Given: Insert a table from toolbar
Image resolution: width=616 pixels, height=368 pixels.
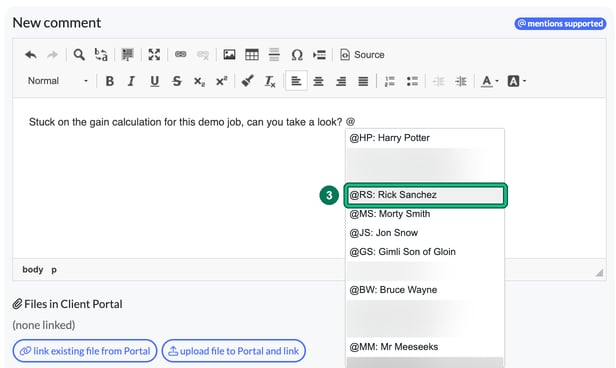Looking at the screenshot, I should click(x=252, y=55).
